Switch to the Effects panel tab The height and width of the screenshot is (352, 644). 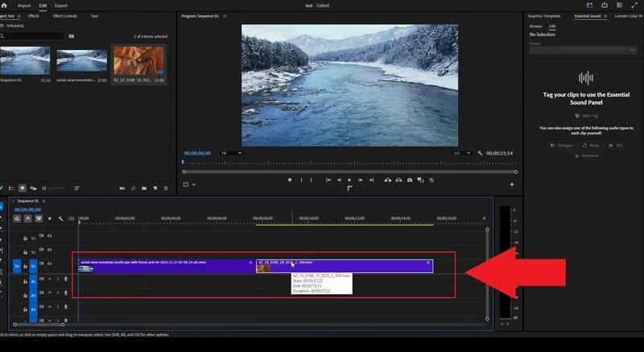34,16
